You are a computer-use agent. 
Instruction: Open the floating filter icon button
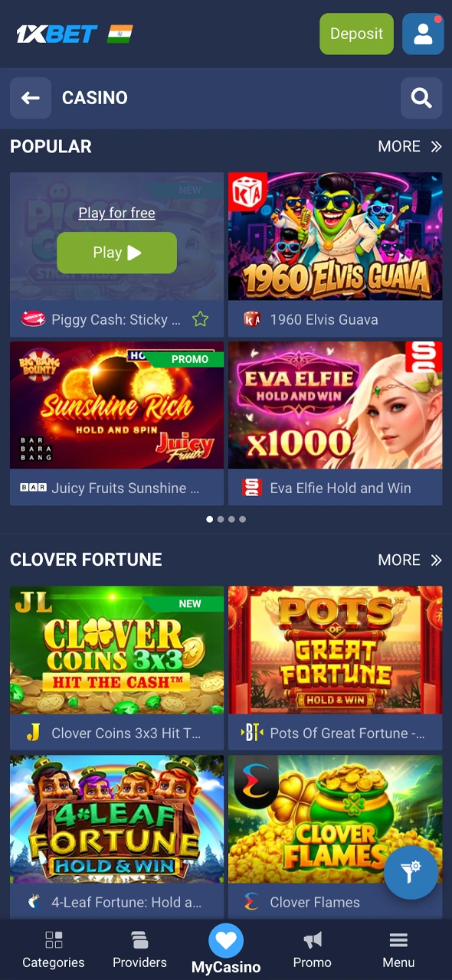(411, 872)
